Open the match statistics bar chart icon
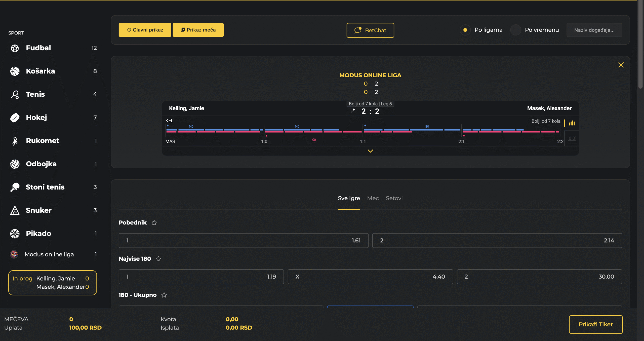 (x=572, y=123)
